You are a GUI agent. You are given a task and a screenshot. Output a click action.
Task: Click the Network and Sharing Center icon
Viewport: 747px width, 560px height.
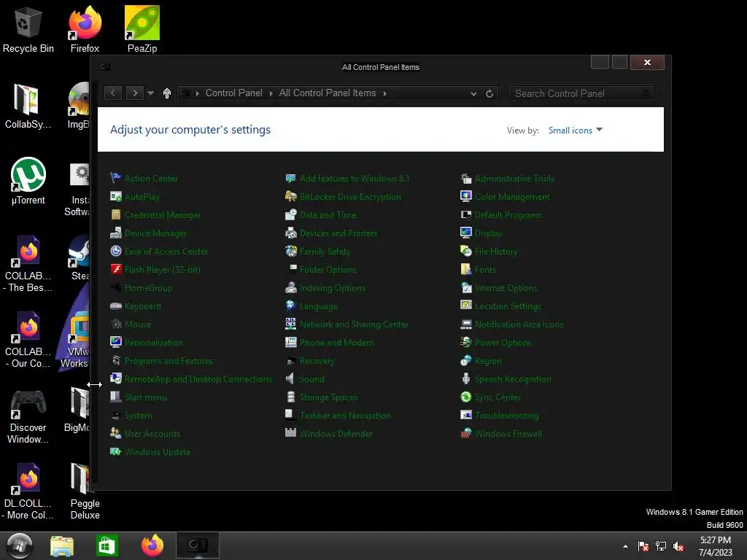click(x=290, y=324)
